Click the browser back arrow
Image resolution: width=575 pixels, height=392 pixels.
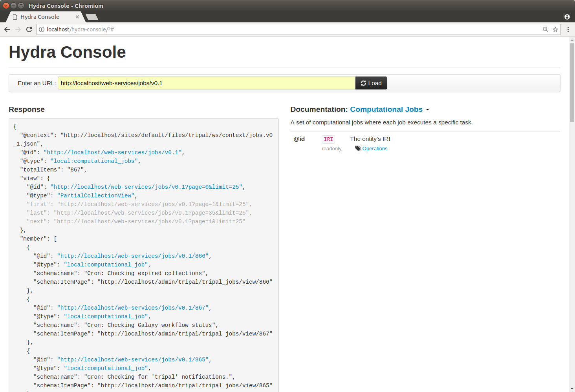(x=7, y=29)
